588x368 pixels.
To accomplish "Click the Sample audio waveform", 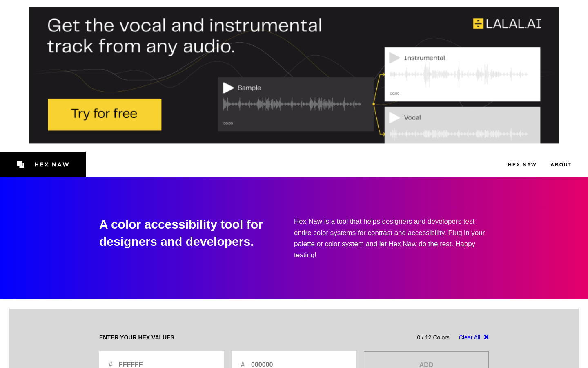I will [292, 104].
